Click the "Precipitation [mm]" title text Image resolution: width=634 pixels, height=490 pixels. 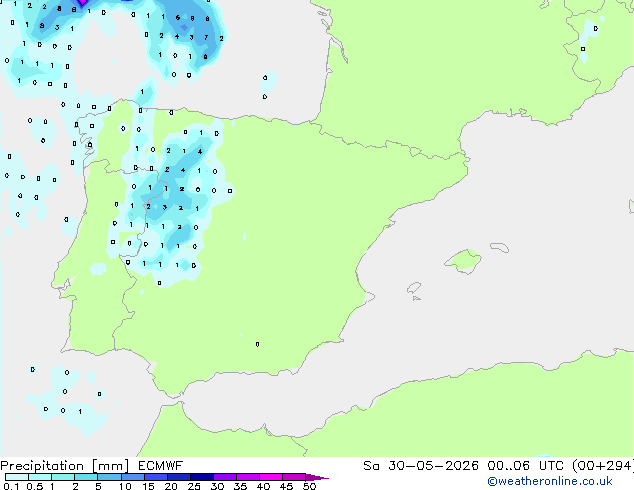click(65, 466)
